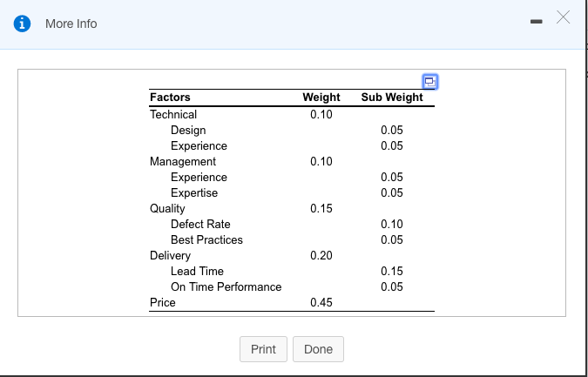Screen dimensions: 588x377
Task: Click the Done button
Action: (318, 349)
